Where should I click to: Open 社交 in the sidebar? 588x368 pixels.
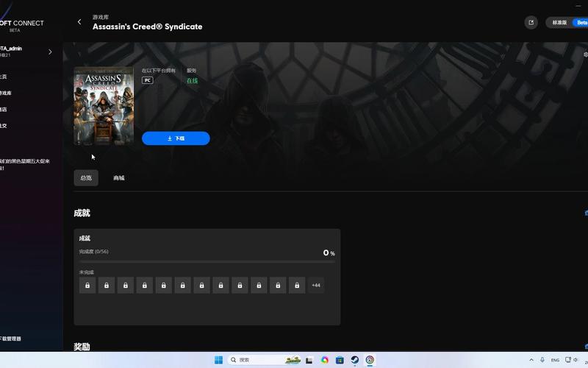(x=4, y=126)
